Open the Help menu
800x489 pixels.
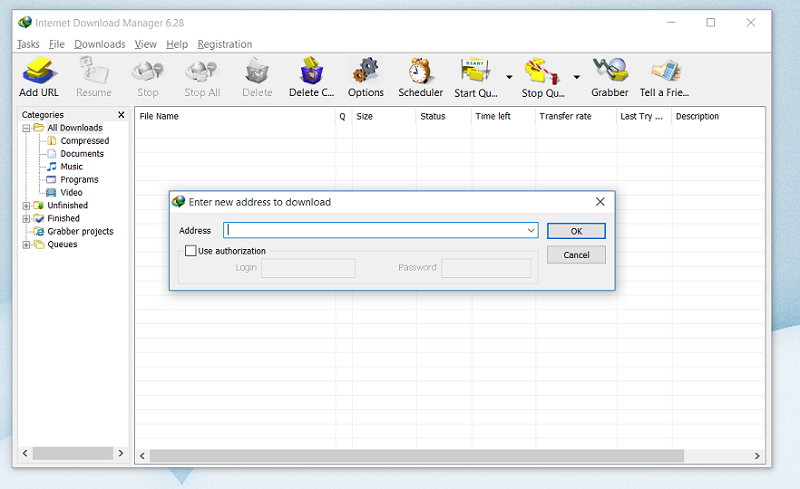pos(177,44)
